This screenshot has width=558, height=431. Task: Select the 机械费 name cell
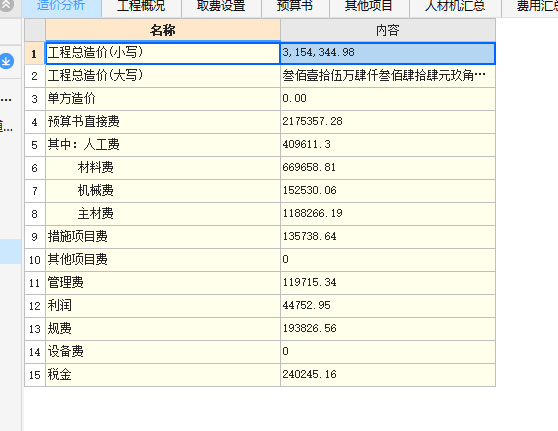tap(163, 191)
